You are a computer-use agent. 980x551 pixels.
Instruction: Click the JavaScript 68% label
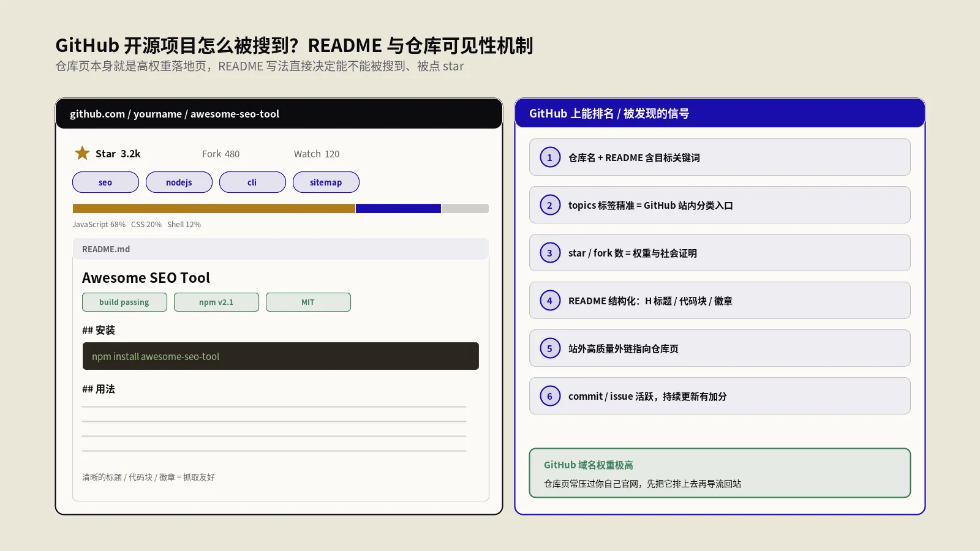click(x=99, y=225)
